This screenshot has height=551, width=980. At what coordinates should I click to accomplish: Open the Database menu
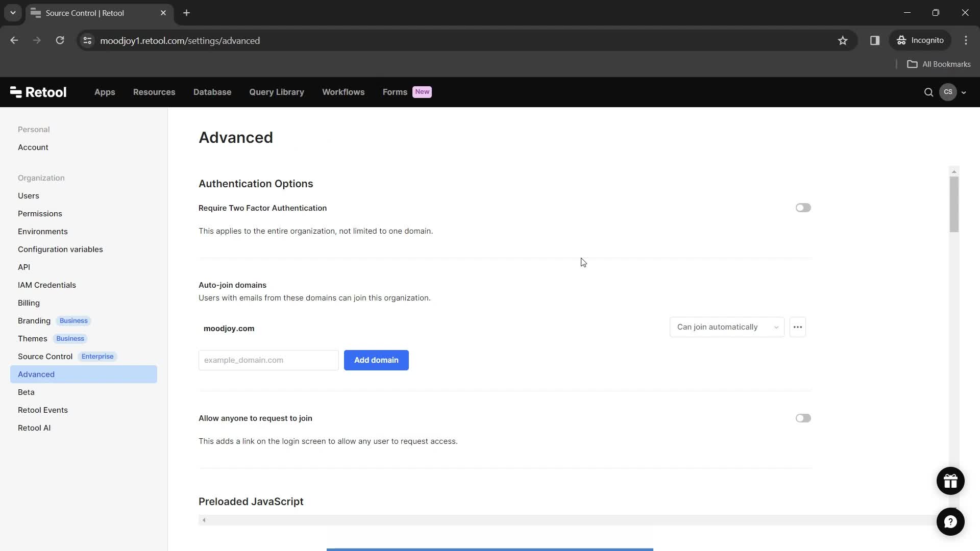(x=212, y=92)
